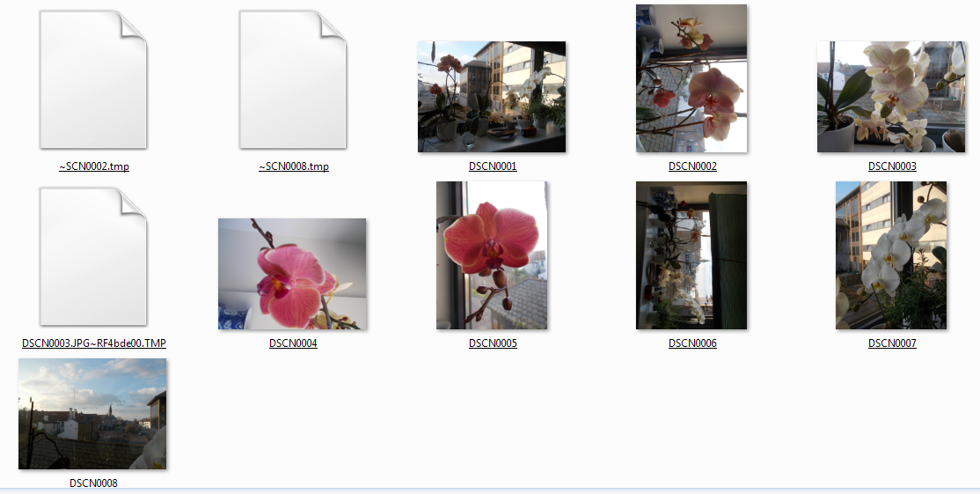Select the ~SCN0002.tmp blank file icon

pos(93,79)
